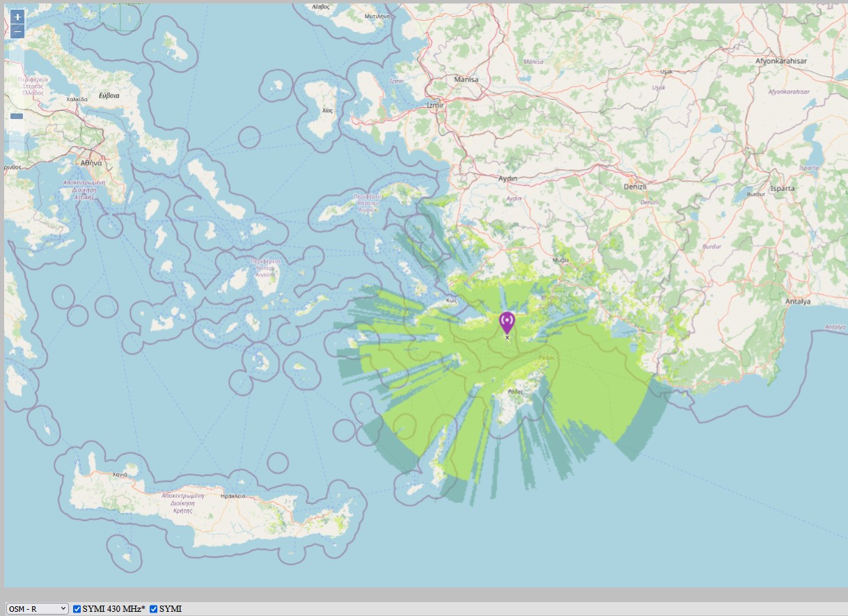Open the OSM - R basemap dropdown
Image resolution: width=848 pixels, height=616 pixels.
click(x=38, y=608)
